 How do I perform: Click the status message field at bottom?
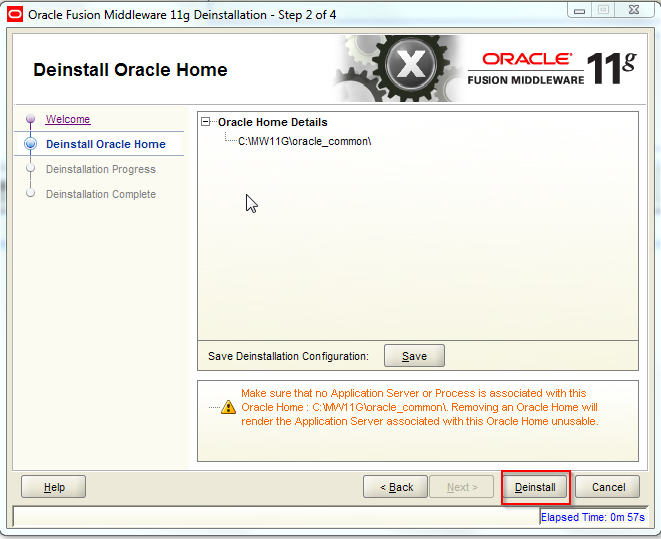tap(276, 516)
